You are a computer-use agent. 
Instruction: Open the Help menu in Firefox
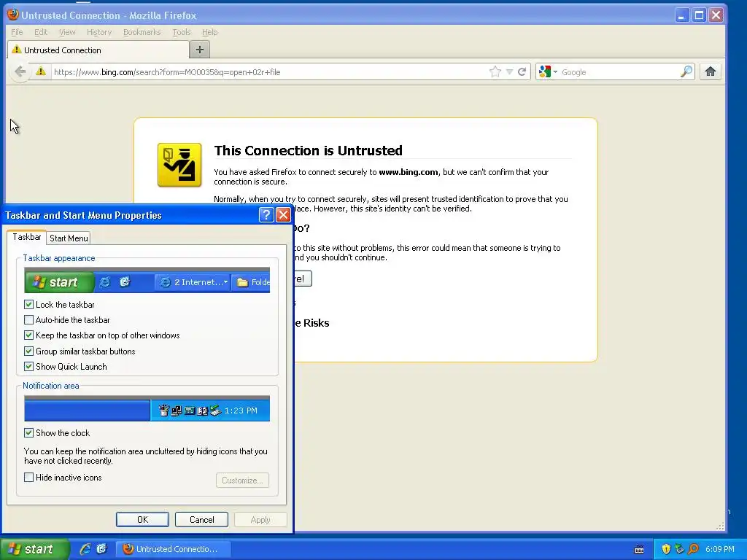(209, 32)
